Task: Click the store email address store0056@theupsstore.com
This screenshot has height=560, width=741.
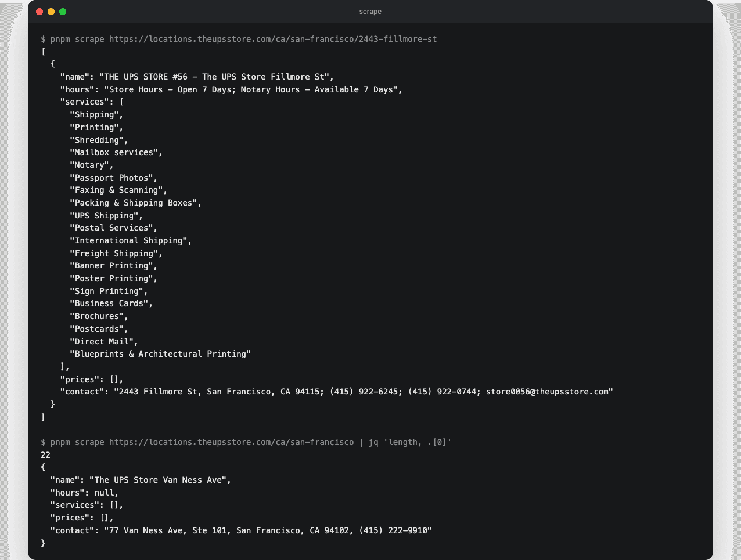Action: 547,392
